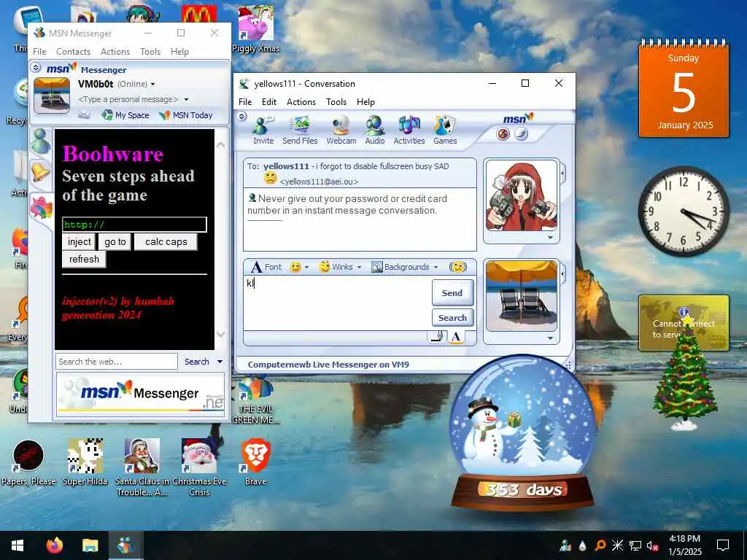Click the refresh button in Boohware

tap(85, 260)
